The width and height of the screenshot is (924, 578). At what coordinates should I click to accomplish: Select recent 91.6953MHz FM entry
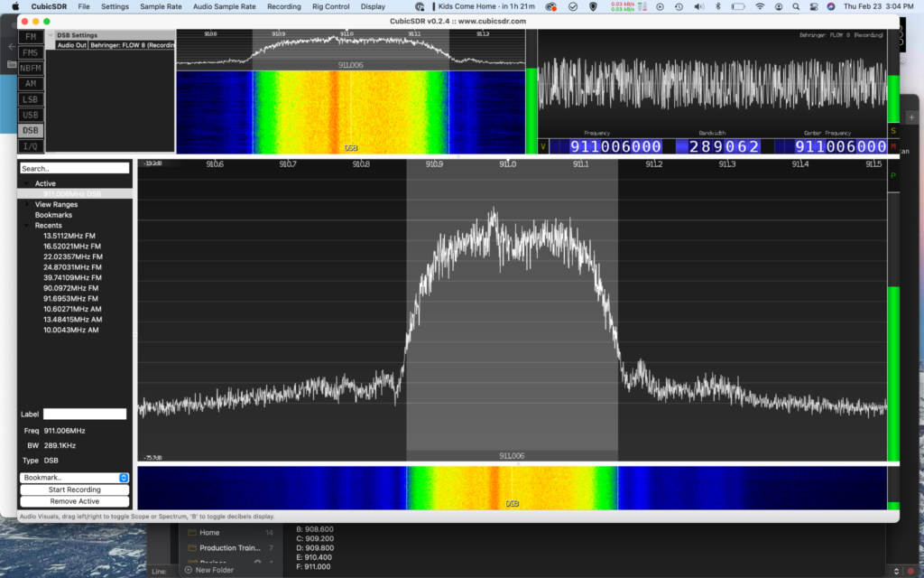(x=70, y=299)
